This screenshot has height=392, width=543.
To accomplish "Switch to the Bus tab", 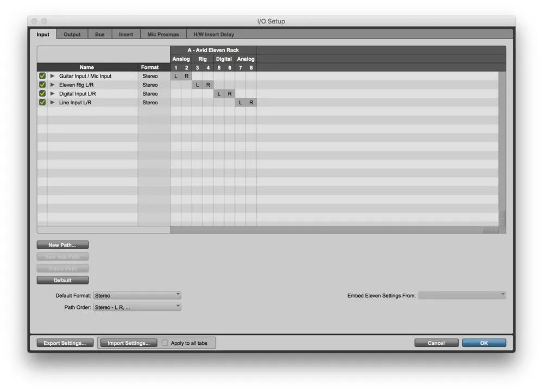I will pyautogui.click(x=100, y=34).
